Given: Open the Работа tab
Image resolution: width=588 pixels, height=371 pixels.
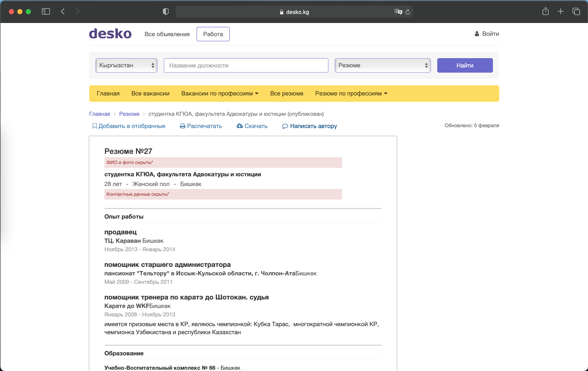Looking at the screenshot, I should coord(213,34).
